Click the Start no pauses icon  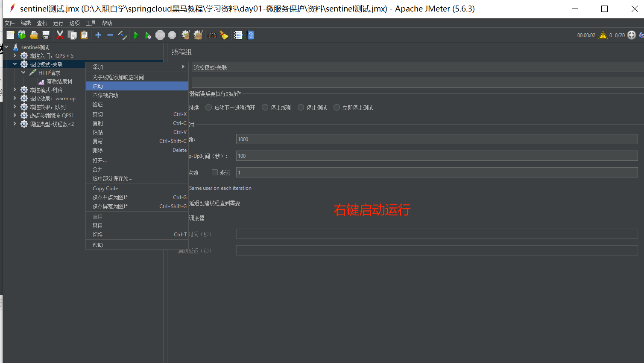(148, 35)
